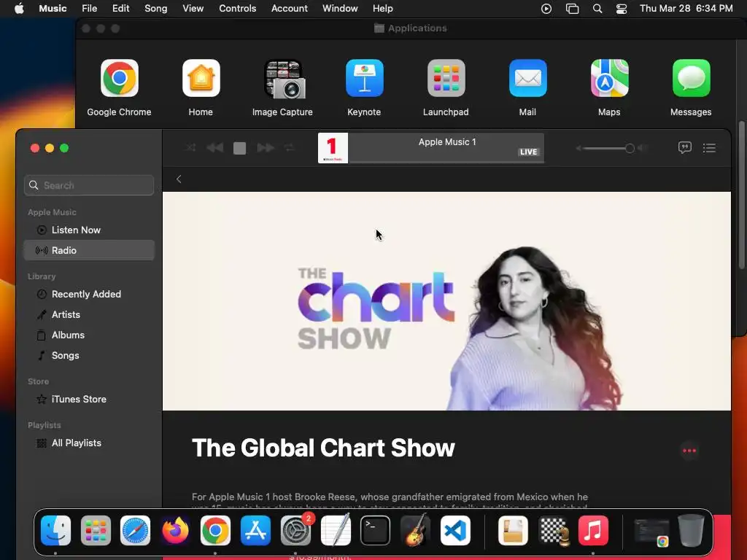Open Terminal from the Dock
This screenshot has height=560, width=747.
pyautogui.click(x=376, y=531)
